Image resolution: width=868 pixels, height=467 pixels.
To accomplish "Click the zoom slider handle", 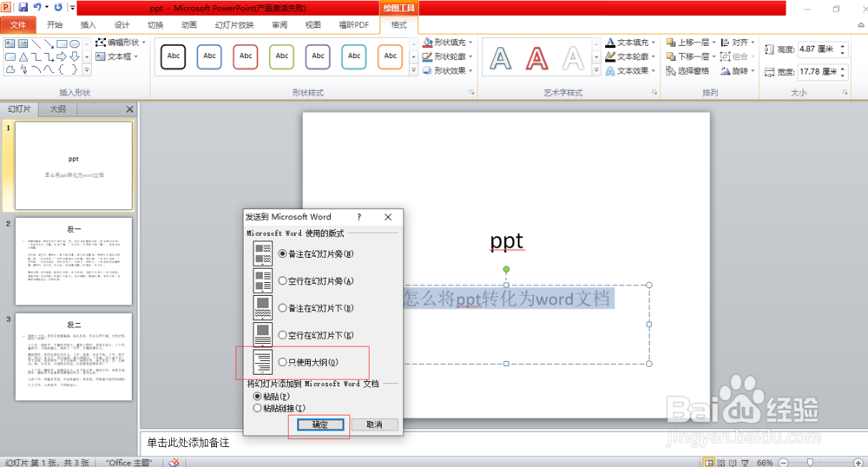I will click(x=810, y=463).
